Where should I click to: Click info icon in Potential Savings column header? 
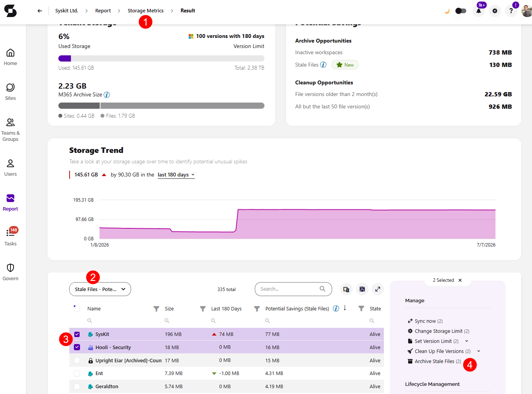coord(336,308)
